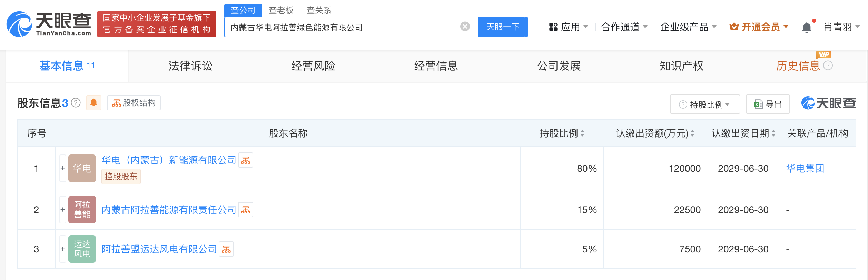Clear the search box text
This screenshot has height=280, width=868.
tap(465, 27)
